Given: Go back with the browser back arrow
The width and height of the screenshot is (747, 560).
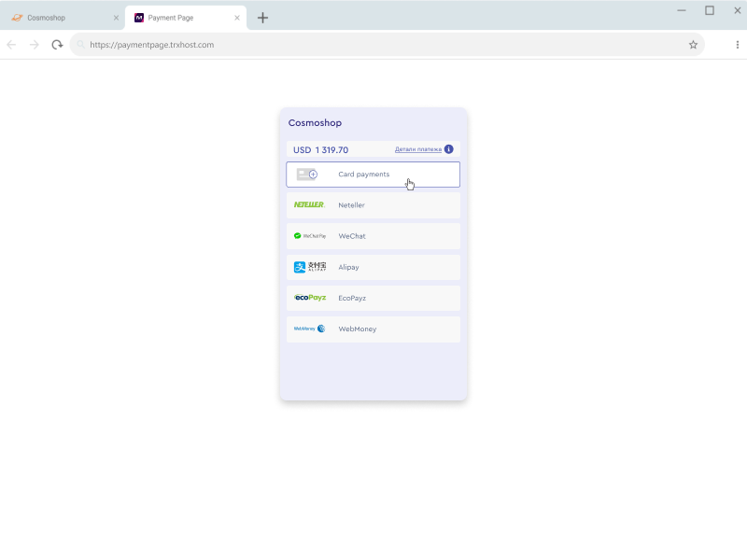Looking at the screenshot, I should pyautogui.click(x=11, y=45).
